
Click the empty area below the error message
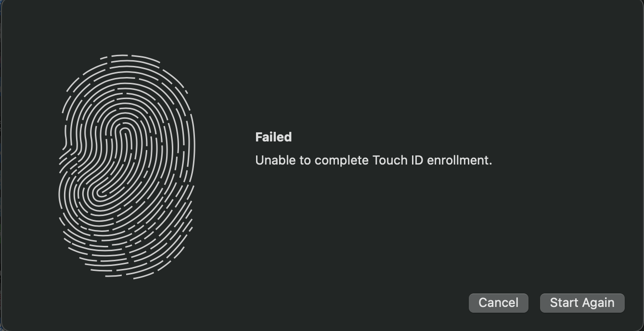tap(374, 216)
